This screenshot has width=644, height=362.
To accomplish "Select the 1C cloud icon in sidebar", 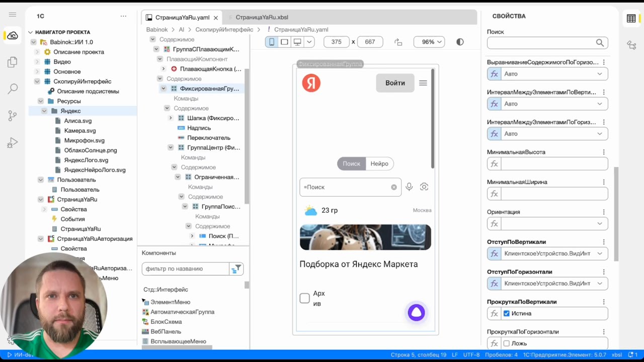I will (x=13, y=36).
